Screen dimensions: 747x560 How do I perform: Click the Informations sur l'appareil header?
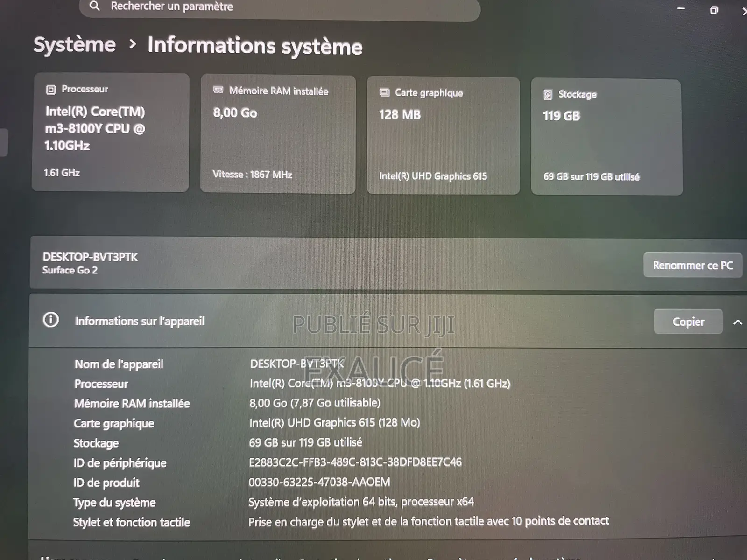pyautogui.click(x=388, y=321)
